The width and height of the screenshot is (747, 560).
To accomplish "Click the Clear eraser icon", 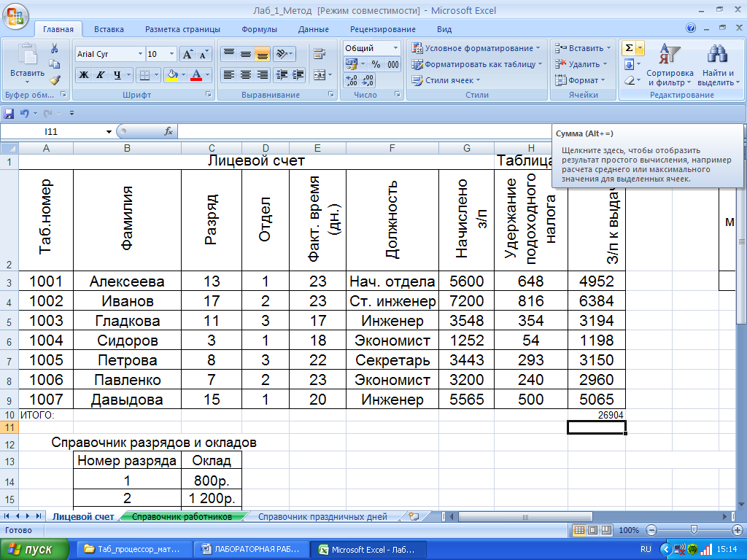I will coord(629,80).
